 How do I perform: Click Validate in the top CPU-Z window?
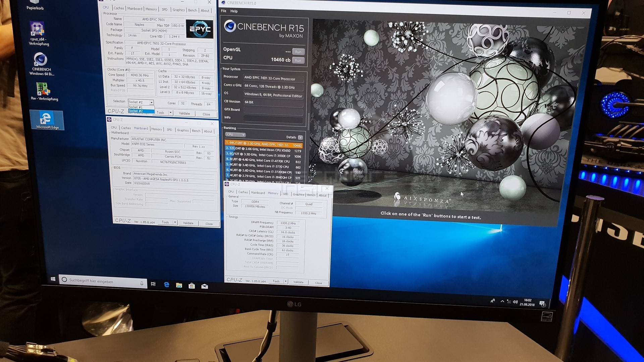click(x=184, y=113)
